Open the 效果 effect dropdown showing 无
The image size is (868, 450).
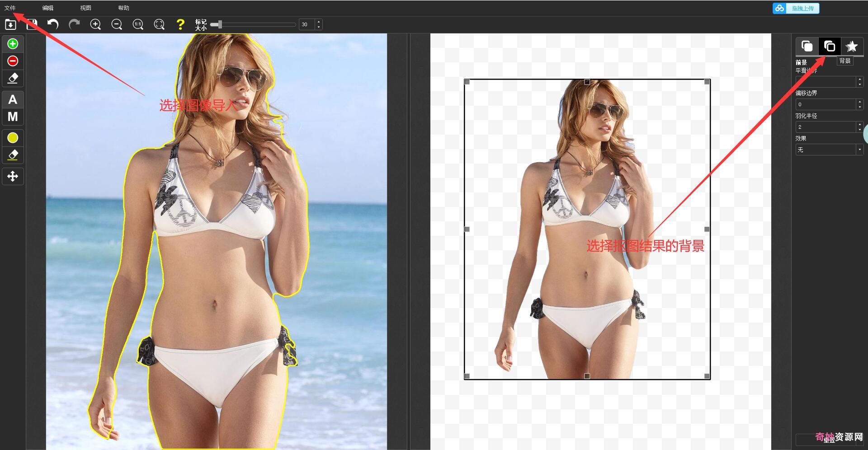(x=830, y=150)
